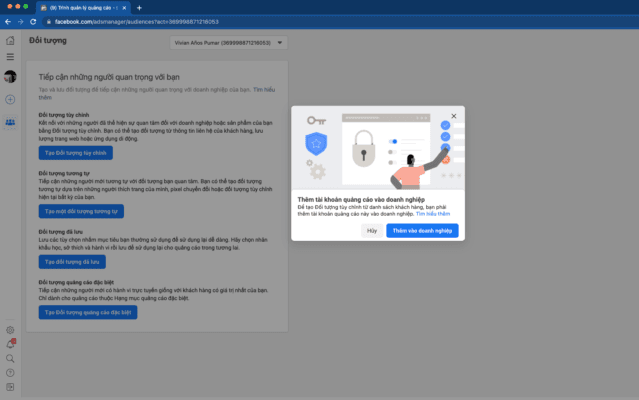Open the settings gear in sidebar
The height and width of the screenshot is (400, 639).
pyautogui.click(x=10, y=330)
